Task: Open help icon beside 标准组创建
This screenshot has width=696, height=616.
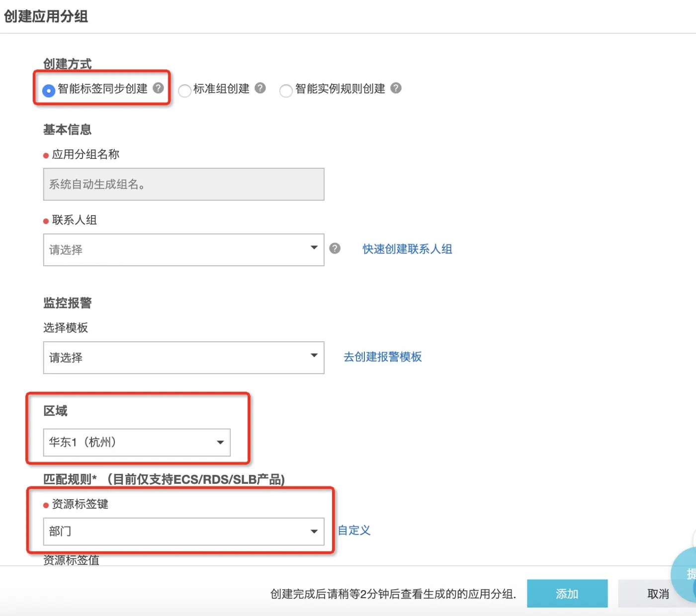Action: point(260,88)
